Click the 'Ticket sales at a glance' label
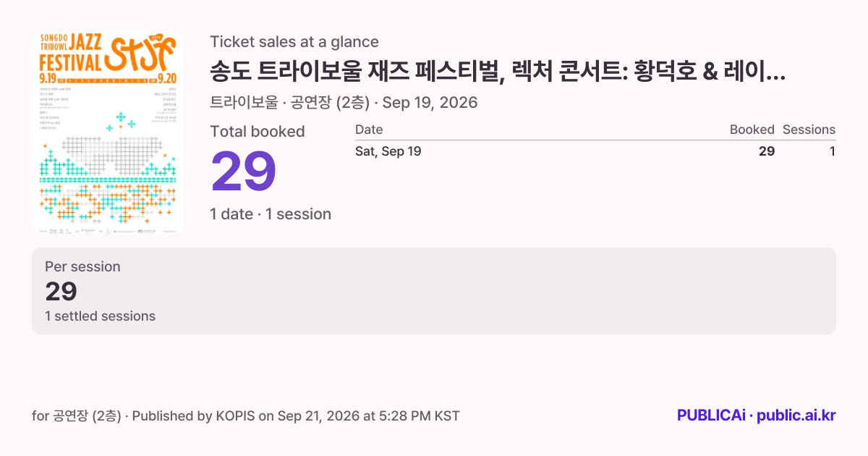The height and width of the screenshot is (456, 868). click(294, 42)
